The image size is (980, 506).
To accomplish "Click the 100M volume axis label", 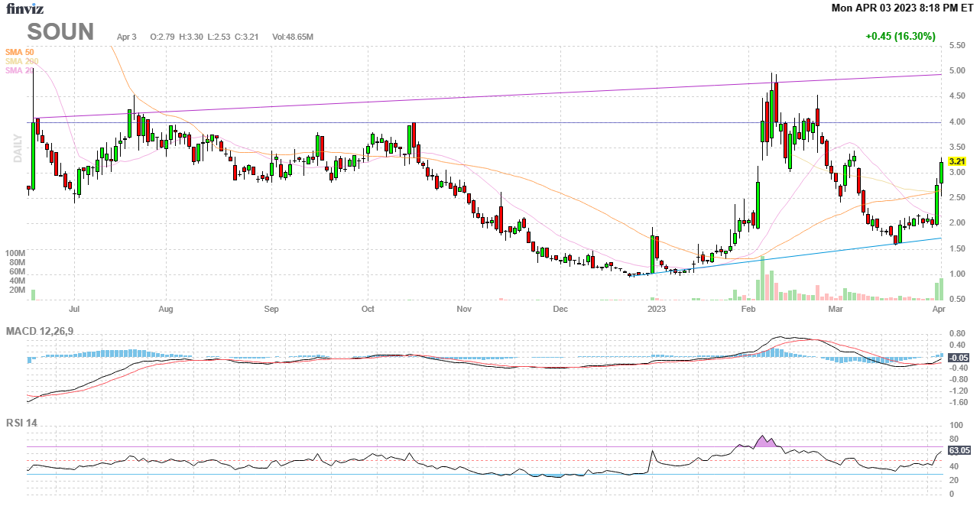I will pyautogui.click(x=16, y=253).
